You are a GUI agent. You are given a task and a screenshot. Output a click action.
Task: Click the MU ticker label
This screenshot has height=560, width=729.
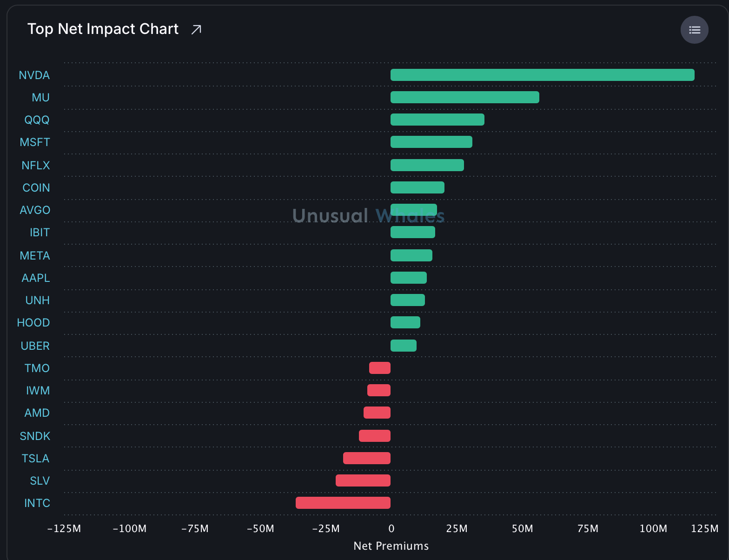pos(40,98)
